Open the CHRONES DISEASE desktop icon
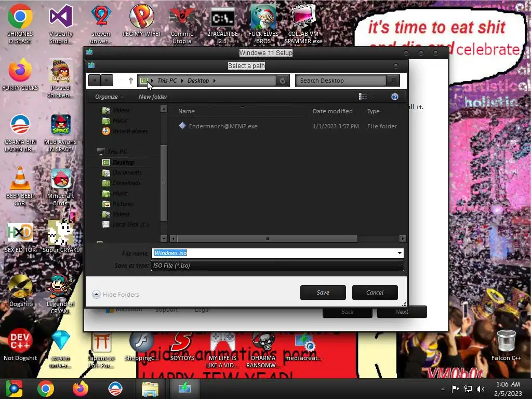Viewport: 532px width, 399px height. [20, 24]
